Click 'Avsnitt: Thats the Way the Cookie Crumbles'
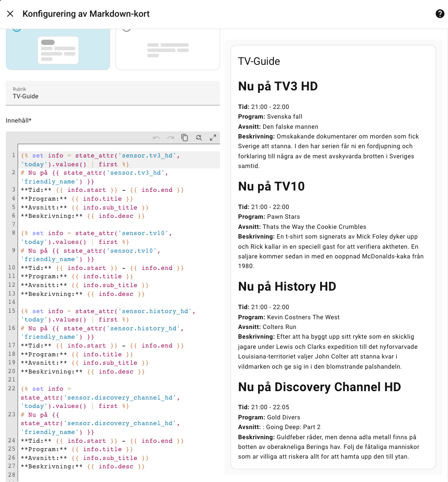The height and width of the screenshot is (482, 448). coord(302,227)
